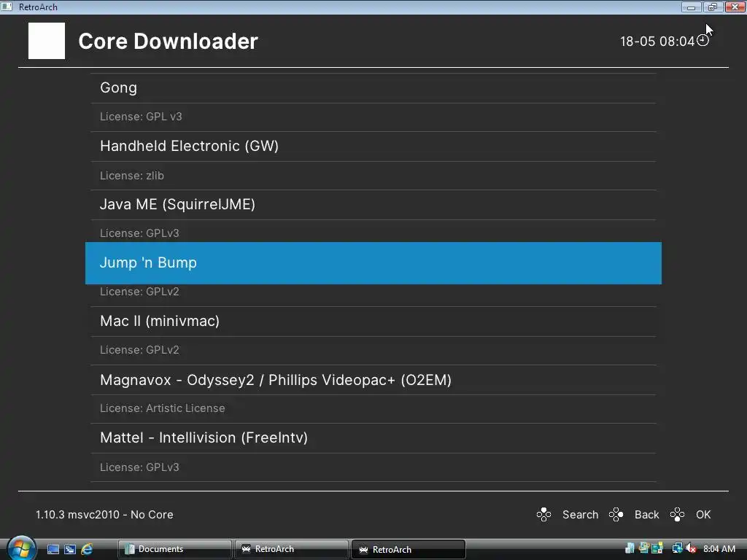Click the License: zlib line
The height and width of the screenshot is (560, 747).
click(132, 176)
